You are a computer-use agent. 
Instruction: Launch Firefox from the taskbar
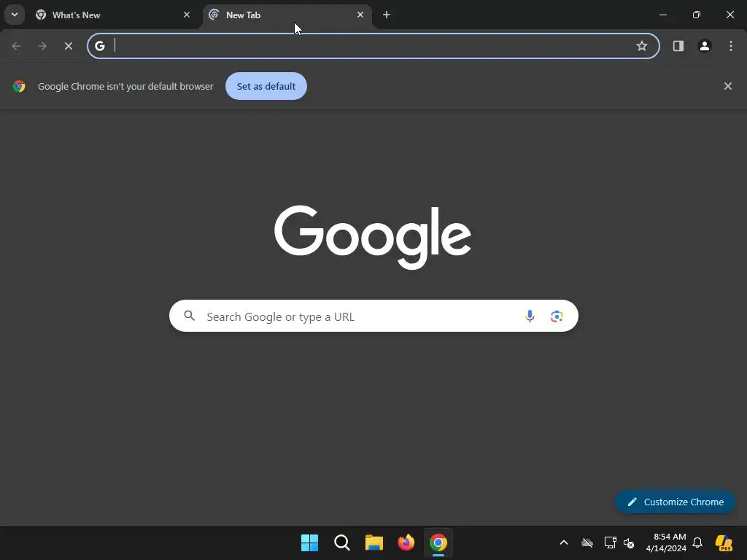click(x=406, y=542)
